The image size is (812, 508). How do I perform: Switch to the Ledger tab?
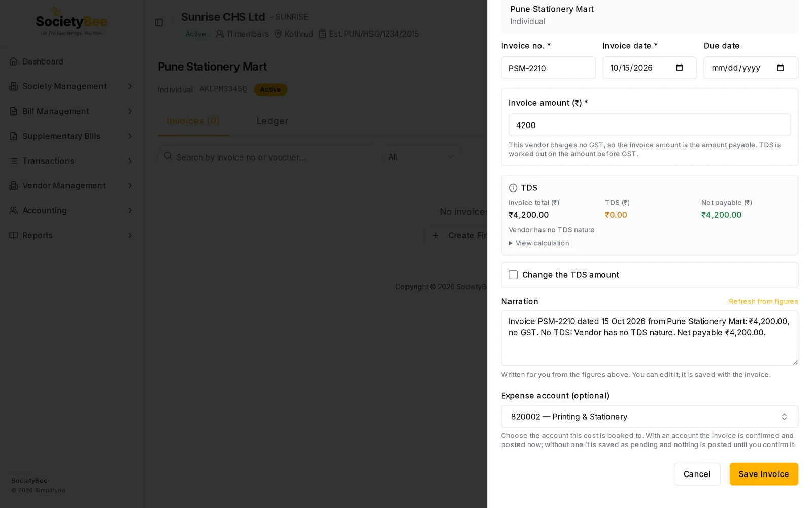pos(273,121)
